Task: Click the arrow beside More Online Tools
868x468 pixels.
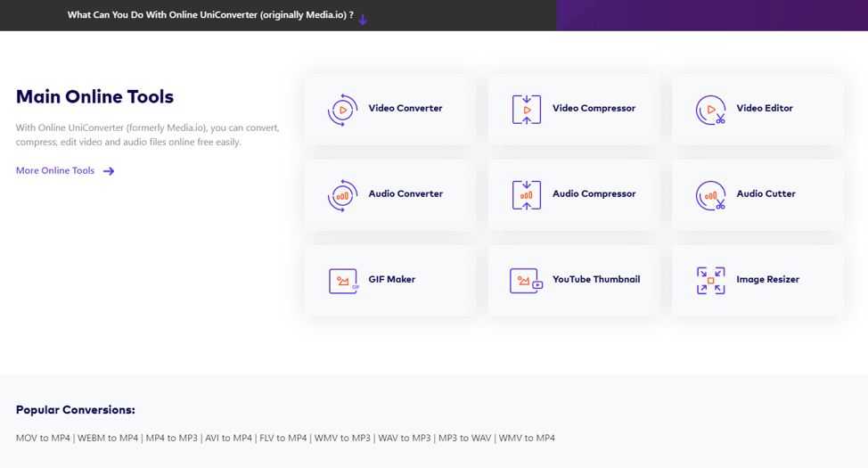Action: 109,171
